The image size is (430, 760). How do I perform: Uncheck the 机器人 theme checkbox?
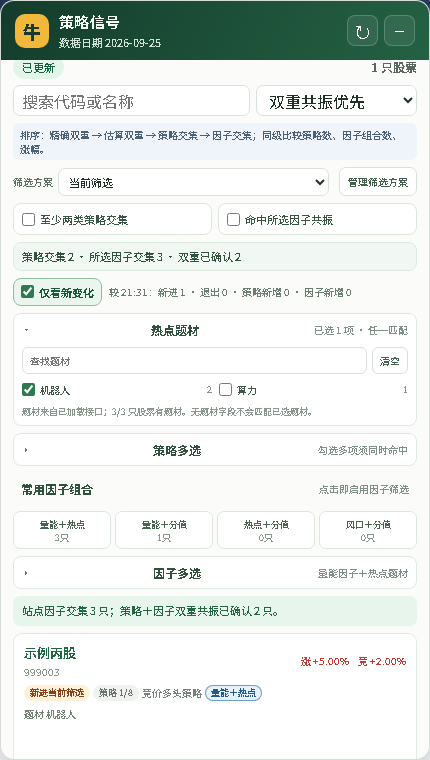29,390
